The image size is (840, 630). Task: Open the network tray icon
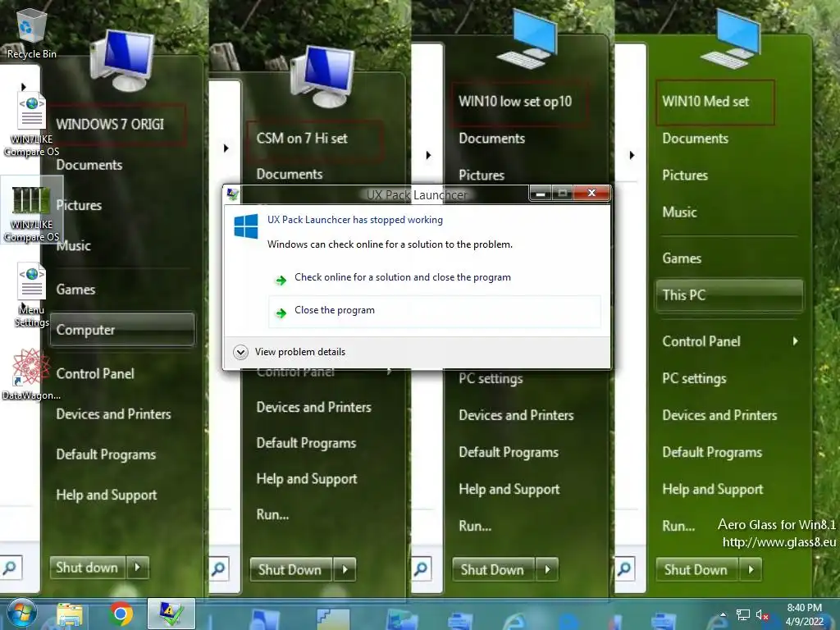tap(742, 615)
